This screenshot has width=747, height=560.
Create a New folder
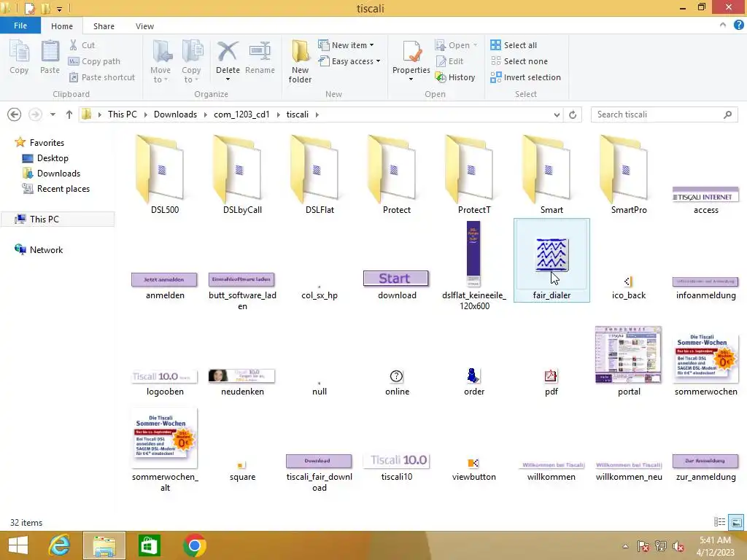tap(300, 62)
